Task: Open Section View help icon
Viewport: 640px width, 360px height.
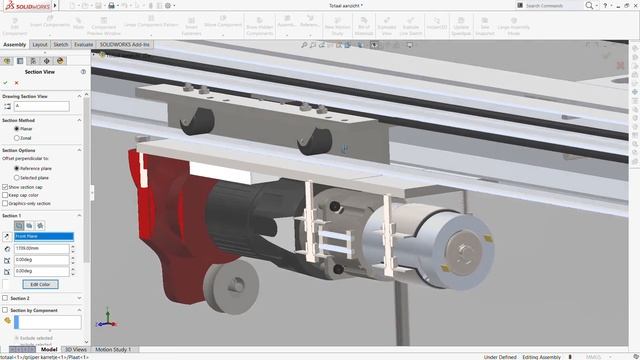Action: (83, 72)
